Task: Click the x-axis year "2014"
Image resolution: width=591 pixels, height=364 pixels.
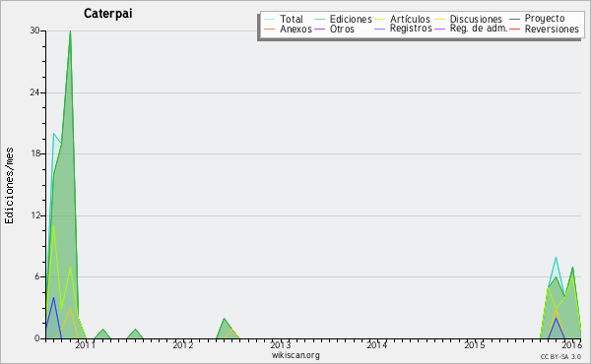Action: (x=377, y=344)
